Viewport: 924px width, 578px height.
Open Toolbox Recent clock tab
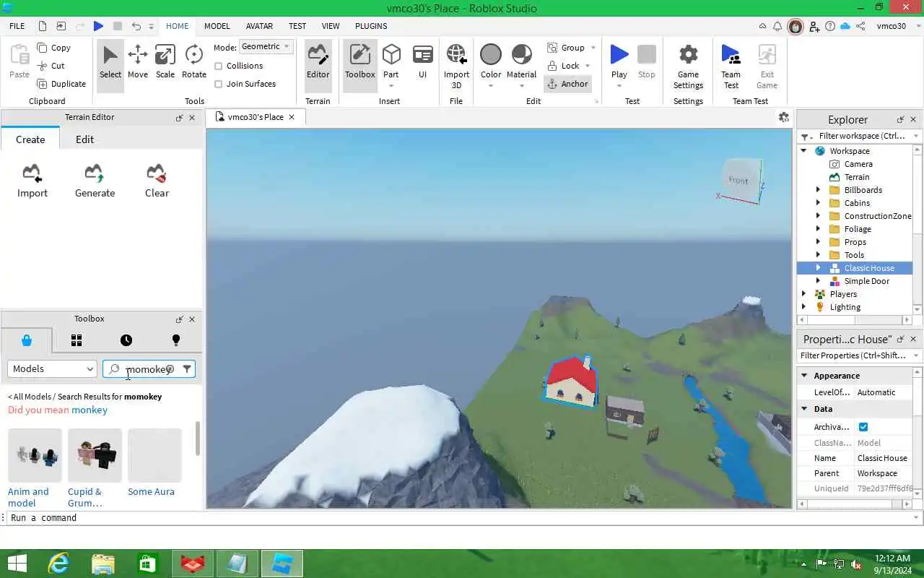point(126,340)
